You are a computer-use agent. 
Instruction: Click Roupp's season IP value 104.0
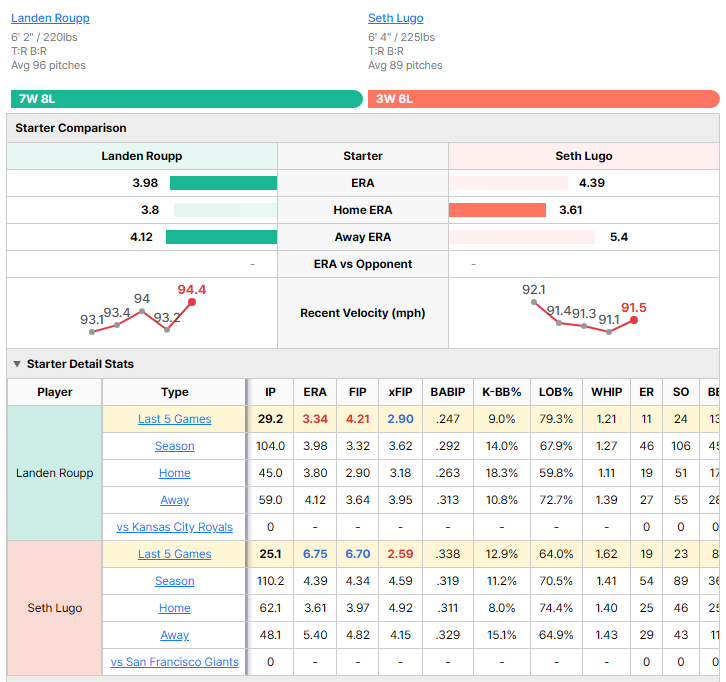(x=270, y=446)
